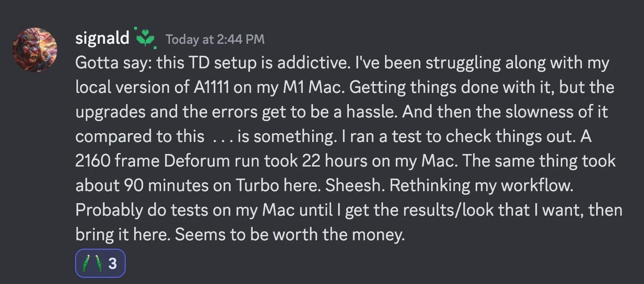
Task: Click the word money at message end
Action: 381,234
